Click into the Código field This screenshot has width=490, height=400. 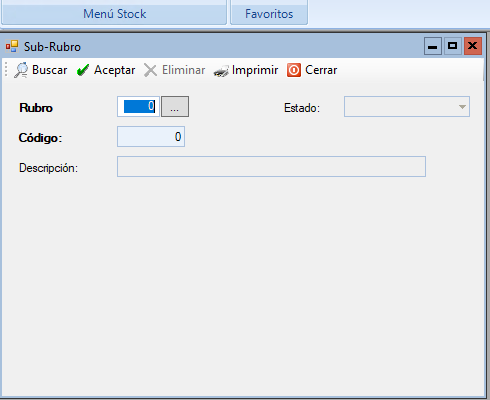tap(151, 137)
